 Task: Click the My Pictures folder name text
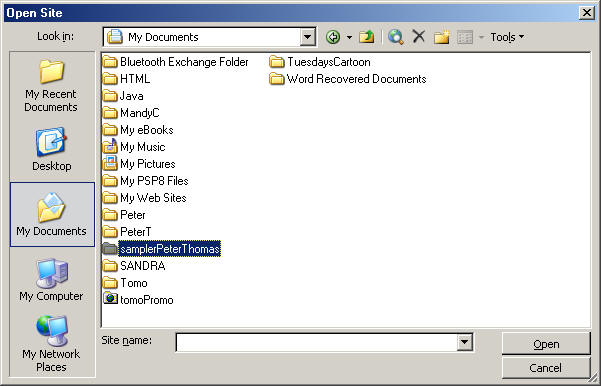pos(148,164)
